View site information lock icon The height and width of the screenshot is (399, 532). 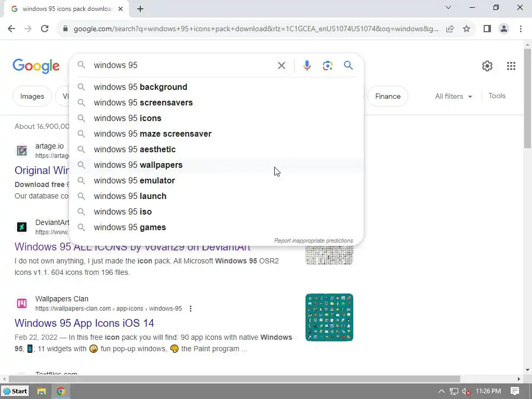[x=65, y=29]
